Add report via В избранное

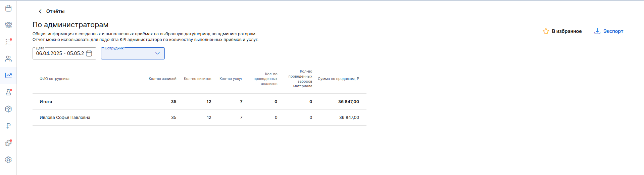click(562, 31)
